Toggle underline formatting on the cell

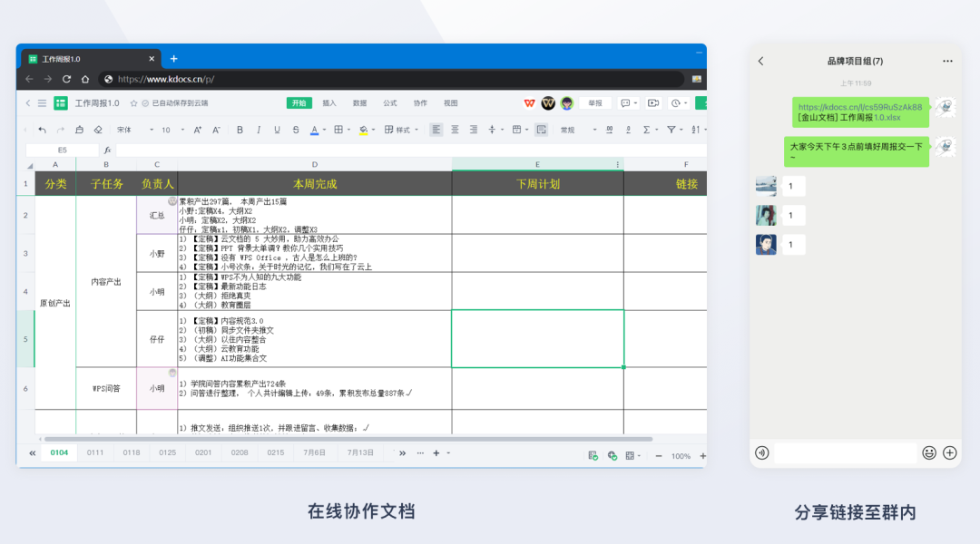point(277,130)
